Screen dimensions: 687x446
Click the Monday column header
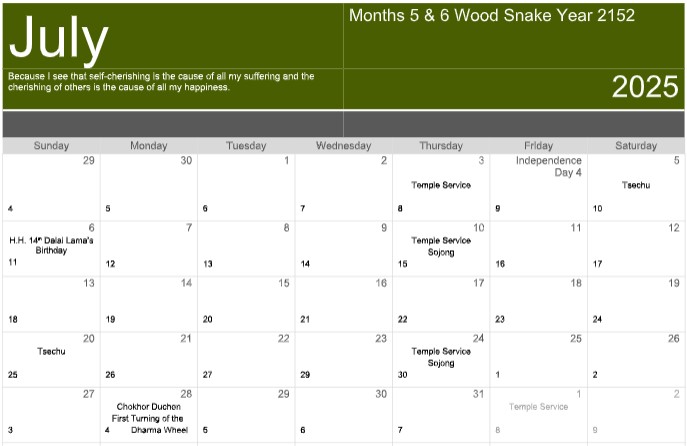coord(149,146)
